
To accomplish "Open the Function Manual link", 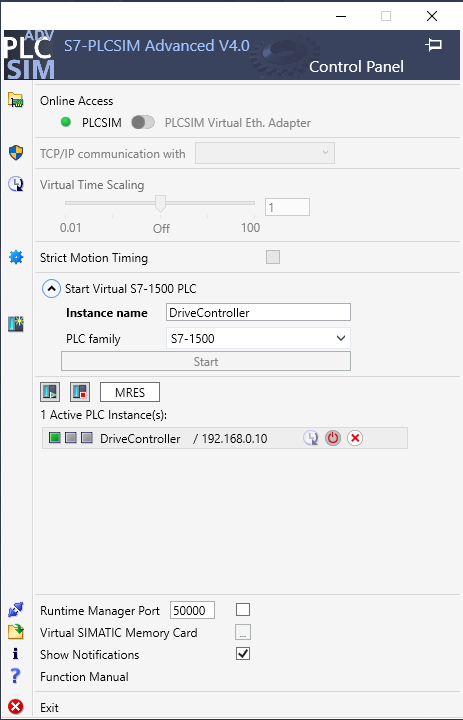I will click(84, 676).
